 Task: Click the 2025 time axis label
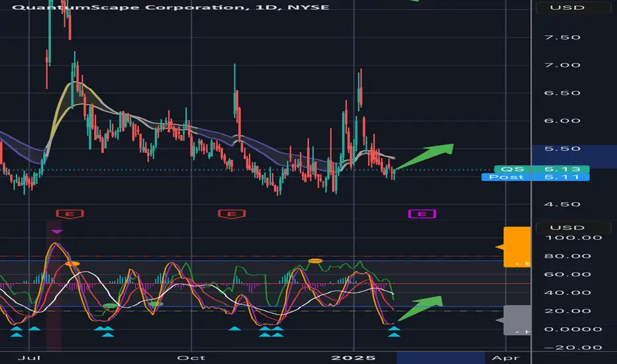click(354, 357)
